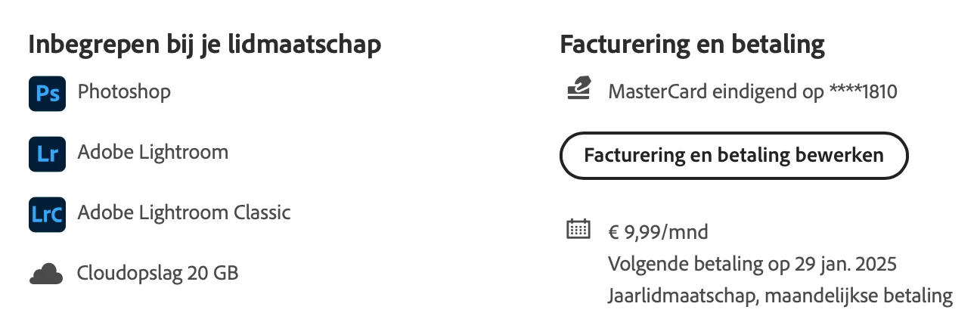Screen dimensions: 980x319
Task: Select the Adobe Lightroom Classic label
Action: pos(184,212)
